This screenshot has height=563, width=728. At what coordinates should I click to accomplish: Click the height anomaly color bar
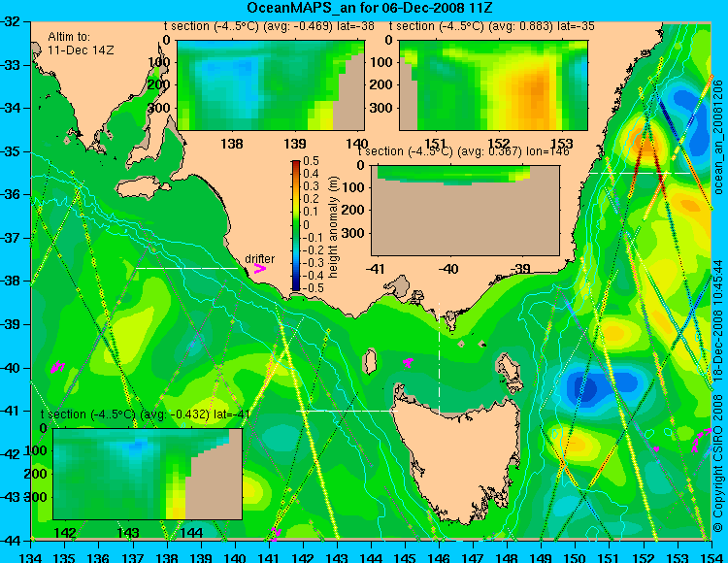(x=296, y=225)
